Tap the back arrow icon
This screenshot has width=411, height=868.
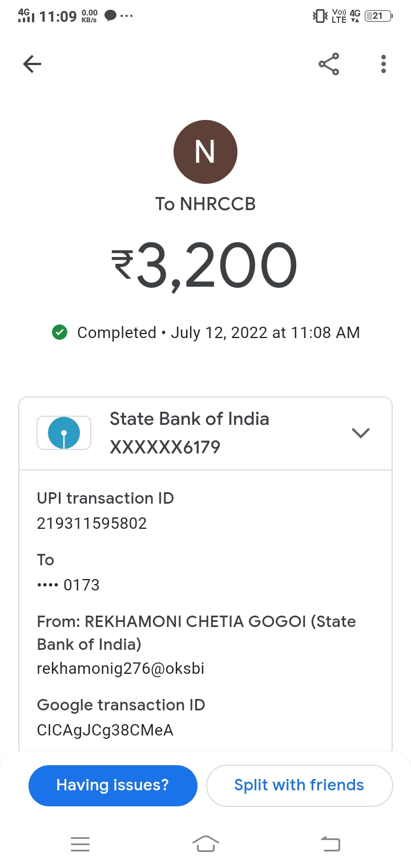click(33, 64)
